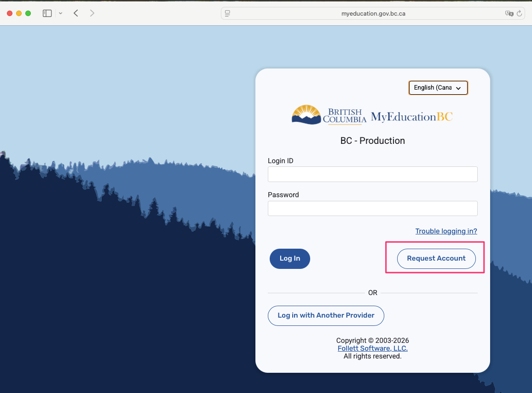This screenshot has width=532, height=393.
Task: Reload the page using the refresh icon
Action: pyautogui.click(x=520, y=13)
